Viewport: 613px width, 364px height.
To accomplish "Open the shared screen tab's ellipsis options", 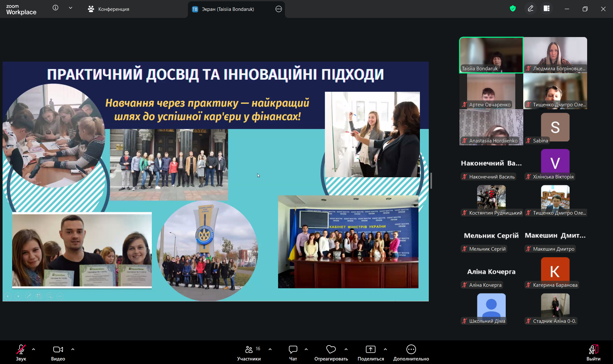I will coord(278,9).
